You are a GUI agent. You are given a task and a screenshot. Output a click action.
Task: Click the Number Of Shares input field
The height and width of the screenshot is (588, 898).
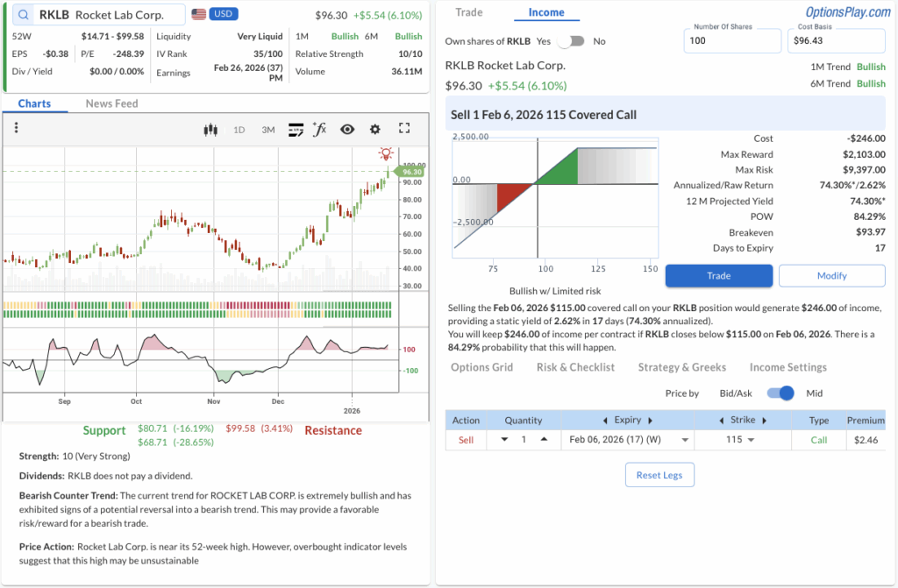click(731, 41)
